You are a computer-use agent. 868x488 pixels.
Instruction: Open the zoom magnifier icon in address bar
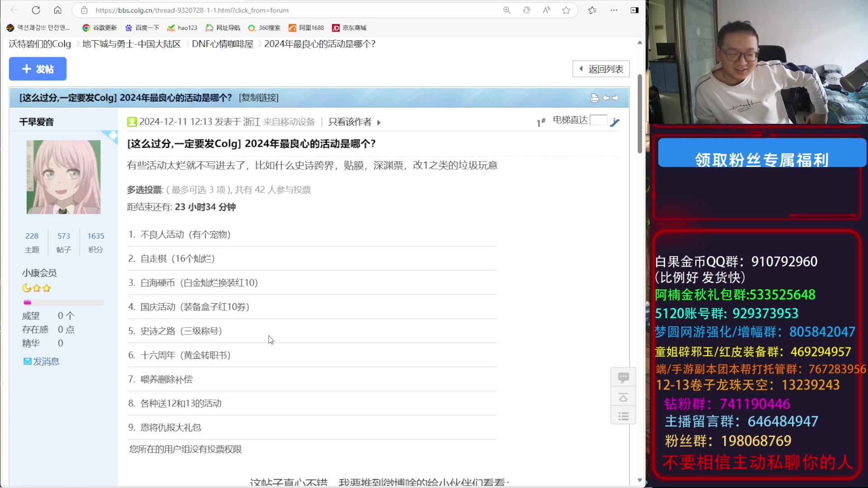point(507,10)
